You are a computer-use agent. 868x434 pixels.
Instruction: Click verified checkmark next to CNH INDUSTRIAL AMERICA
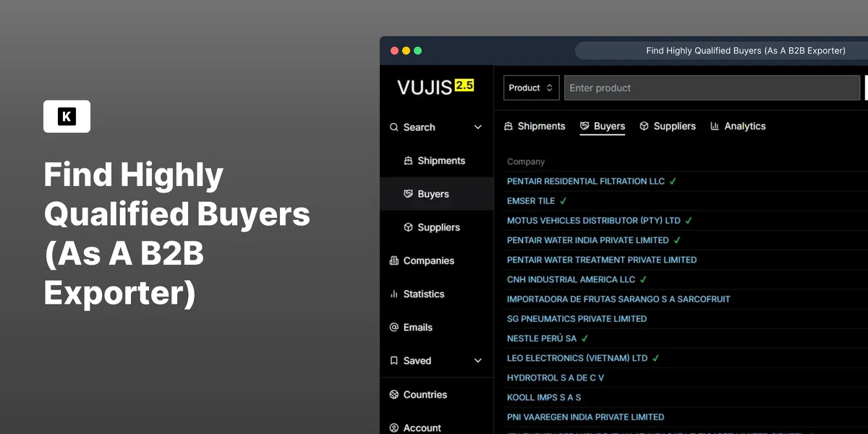[643, 279]
